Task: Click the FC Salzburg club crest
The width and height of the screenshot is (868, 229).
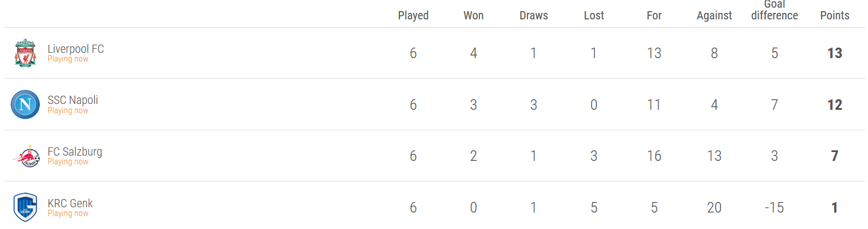Action: [25, 156]
